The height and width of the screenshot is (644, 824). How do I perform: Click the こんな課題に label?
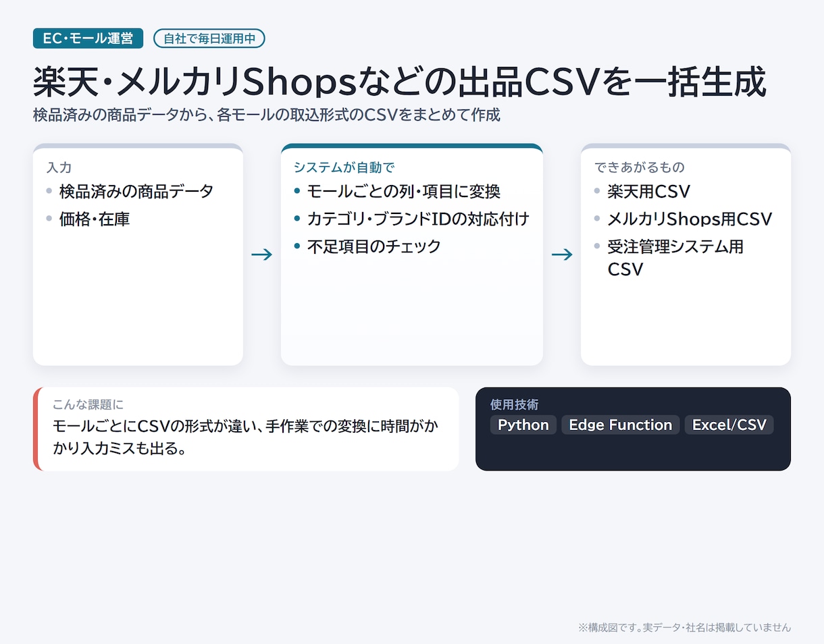pyautogui.click(x=88, y=404)
